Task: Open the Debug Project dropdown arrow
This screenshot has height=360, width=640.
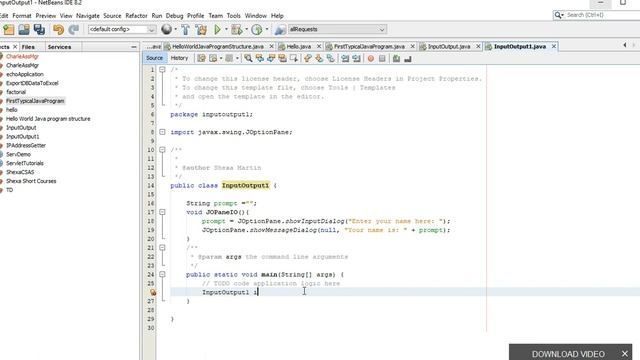Action: (x=246, y=29)
